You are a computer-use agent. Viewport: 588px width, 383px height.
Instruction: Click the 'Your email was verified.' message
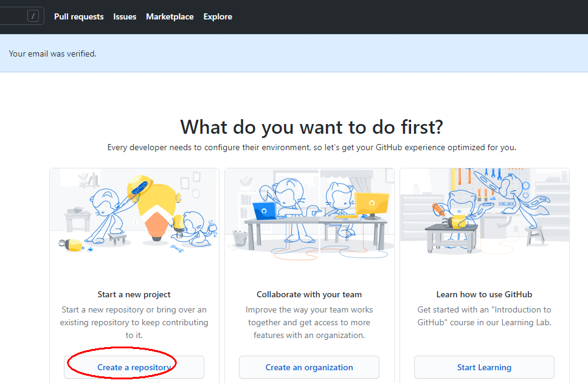52,53
